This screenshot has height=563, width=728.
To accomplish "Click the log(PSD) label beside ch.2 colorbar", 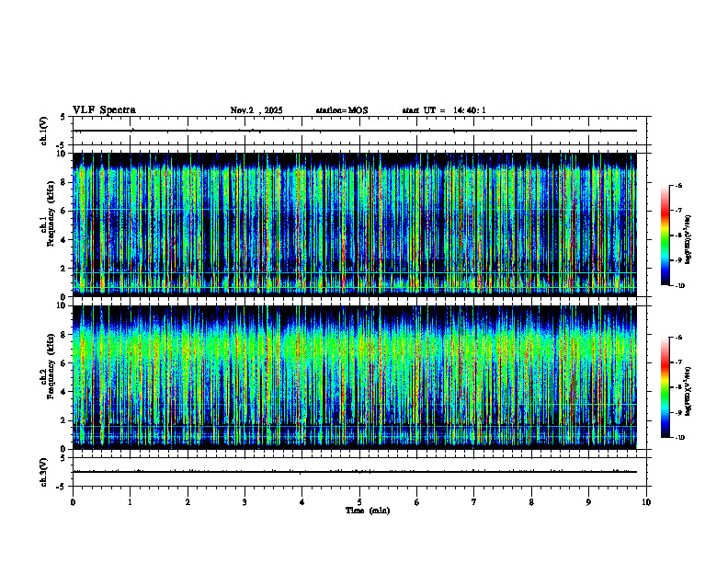I will click(x=688, y=391).
